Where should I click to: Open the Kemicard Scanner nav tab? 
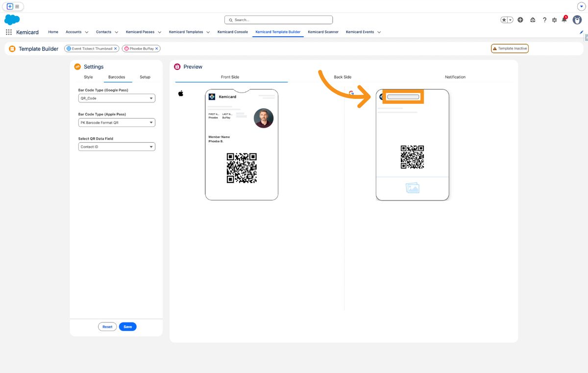click(323, 32)
